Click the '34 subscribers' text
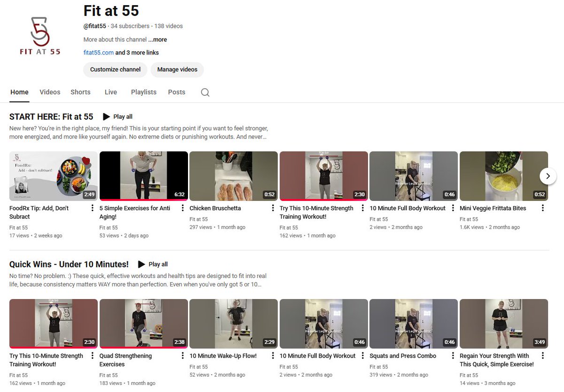 coord(130,26)
